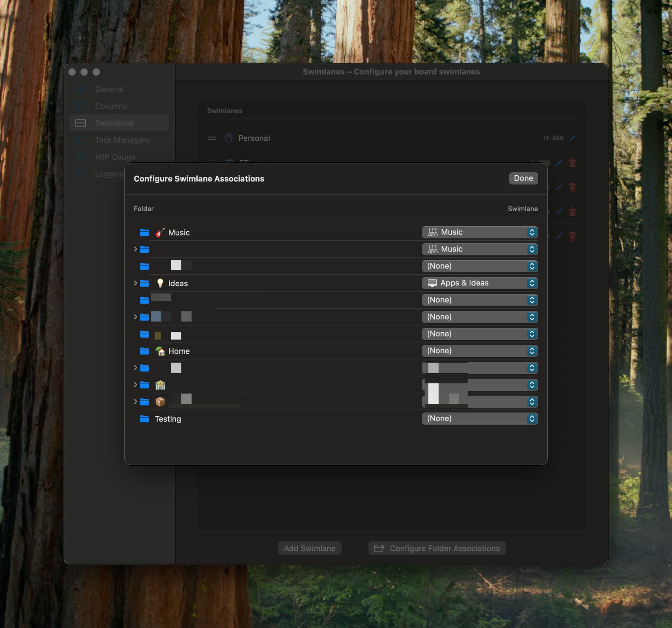Click the Personal swimlane head icon
The image size is (672, 628).
coord(229,138)
